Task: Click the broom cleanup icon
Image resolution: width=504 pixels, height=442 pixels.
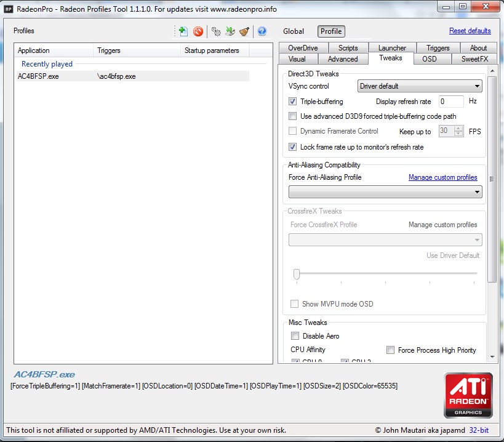Action: click(x=244, y=31)
